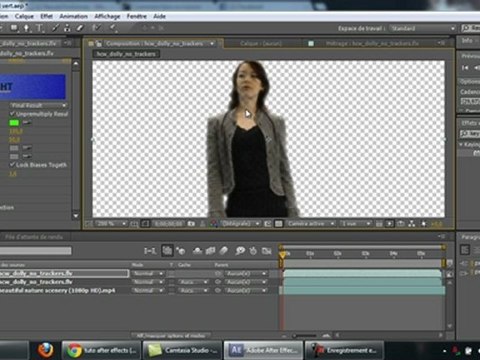The image size is (480, 360).
Task: Select the Eraser tool
Action: pyautogui.click(x=80, y=28)
